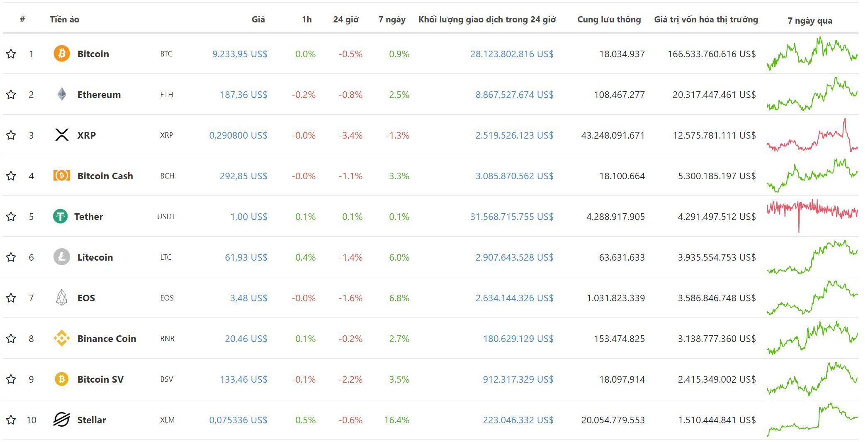The image size is (868, 442).
Task: Click the BNB ticker symbol
Action: pos(167,338)
